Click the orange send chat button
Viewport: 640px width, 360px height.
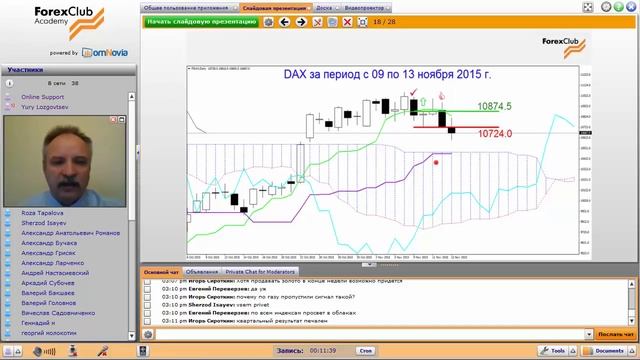coord(616,334)
